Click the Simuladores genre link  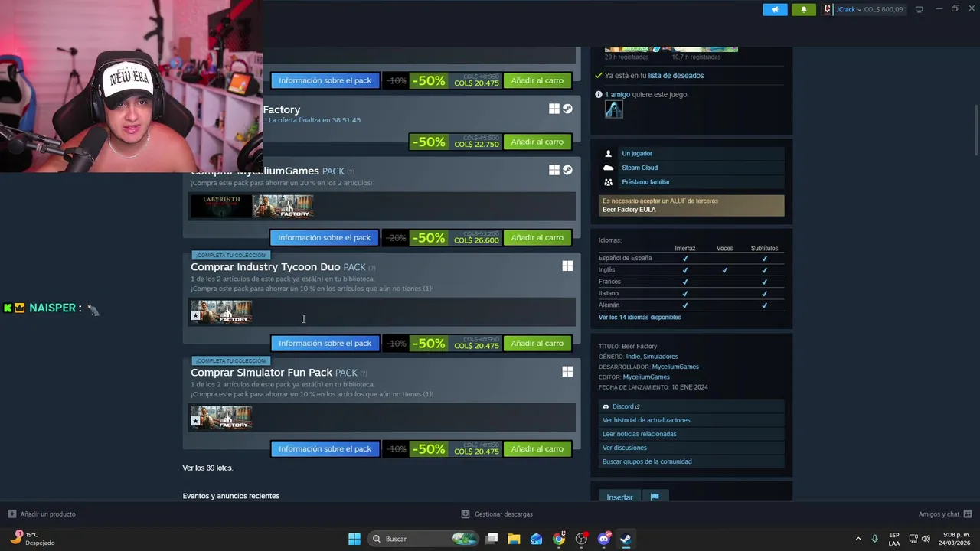660,357
